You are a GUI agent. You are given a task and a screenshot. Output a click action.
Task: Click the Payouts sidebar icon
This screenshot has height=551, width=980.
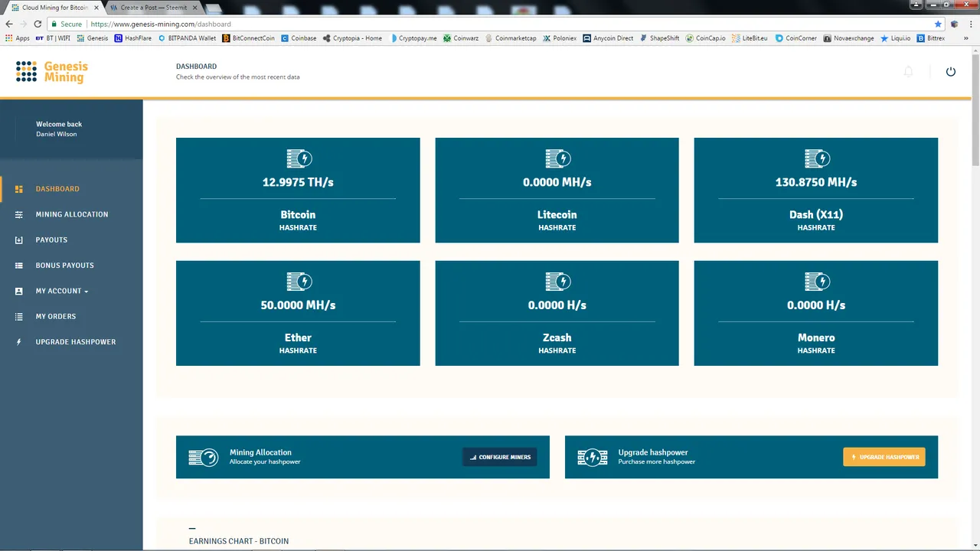19,240
